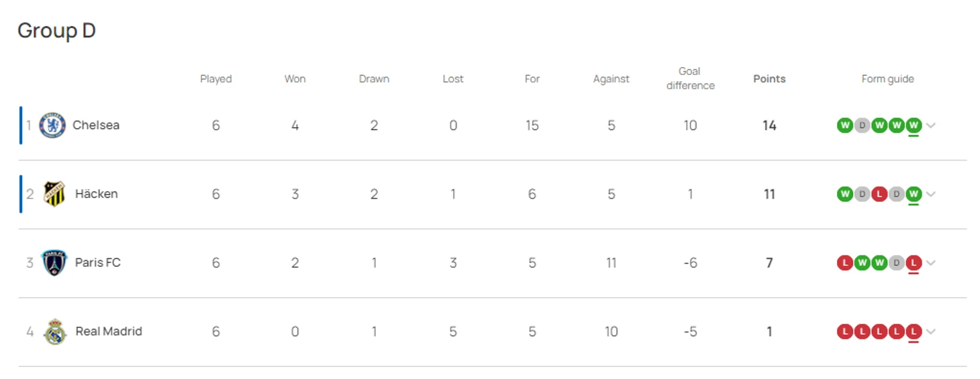Click the Paris FC club crest

[54, 263]
